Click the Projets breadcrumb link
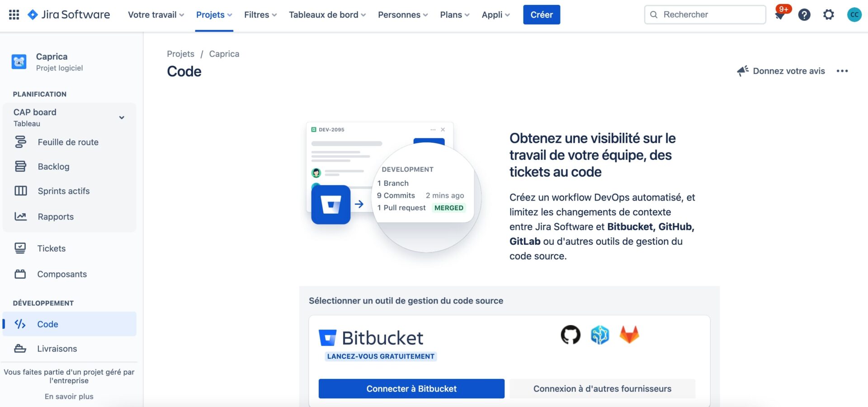 [x=180, y=54]
